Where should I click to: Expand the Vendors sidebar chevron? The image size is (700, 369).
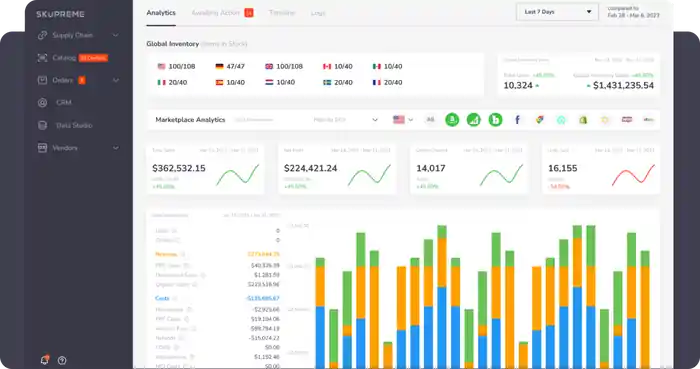(x=115, y=148)
